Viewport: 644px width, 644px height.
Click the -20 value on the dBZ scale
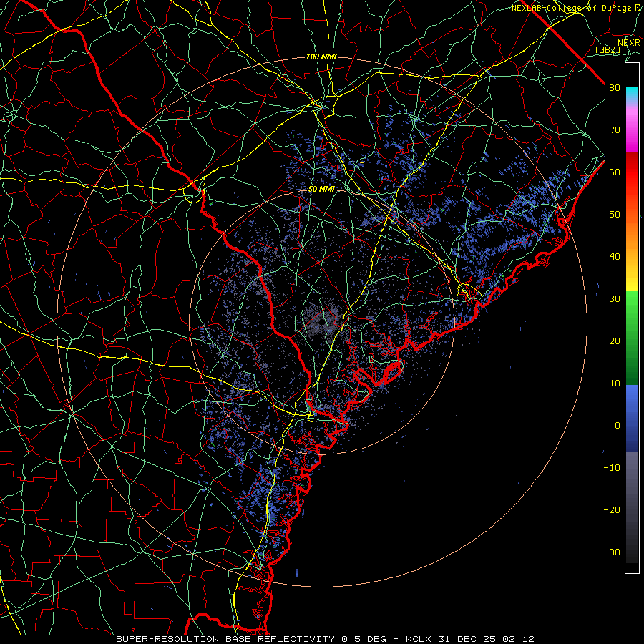click(612, 510)
